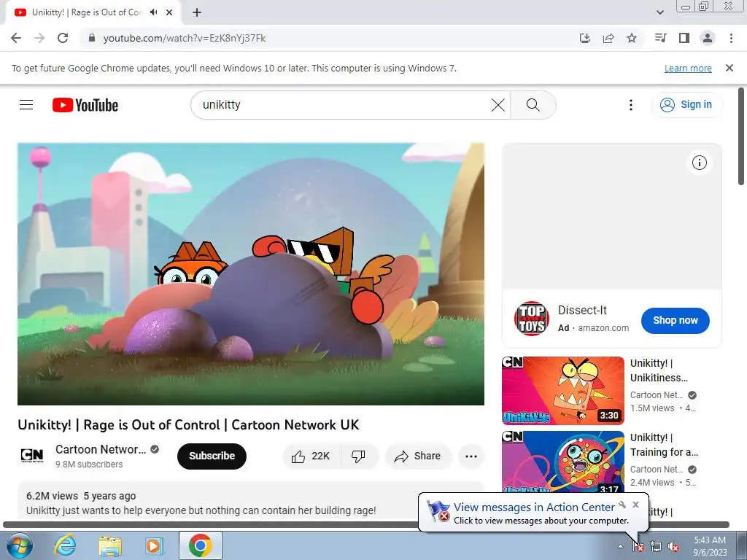
Task: Open the network tray icon
Action: 656,547
